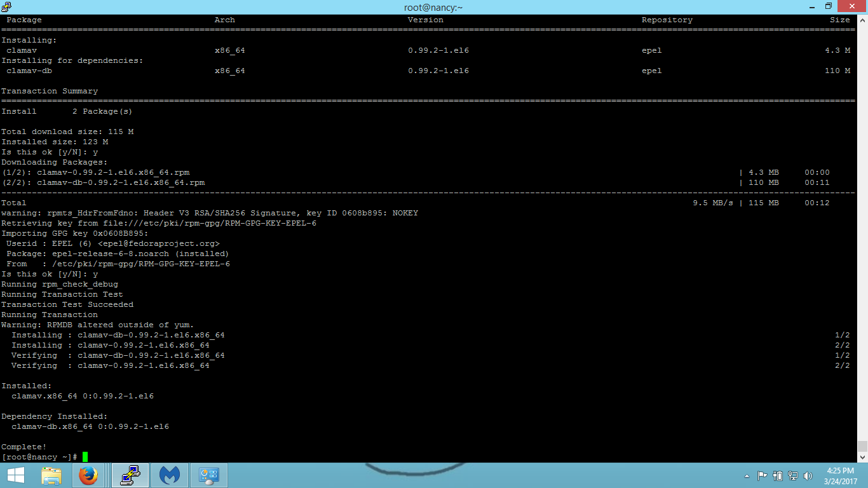The height and width of the screenshot is (488, 868).
Task: Click '110 M' size of clamav-db
Action: (837, 71)
